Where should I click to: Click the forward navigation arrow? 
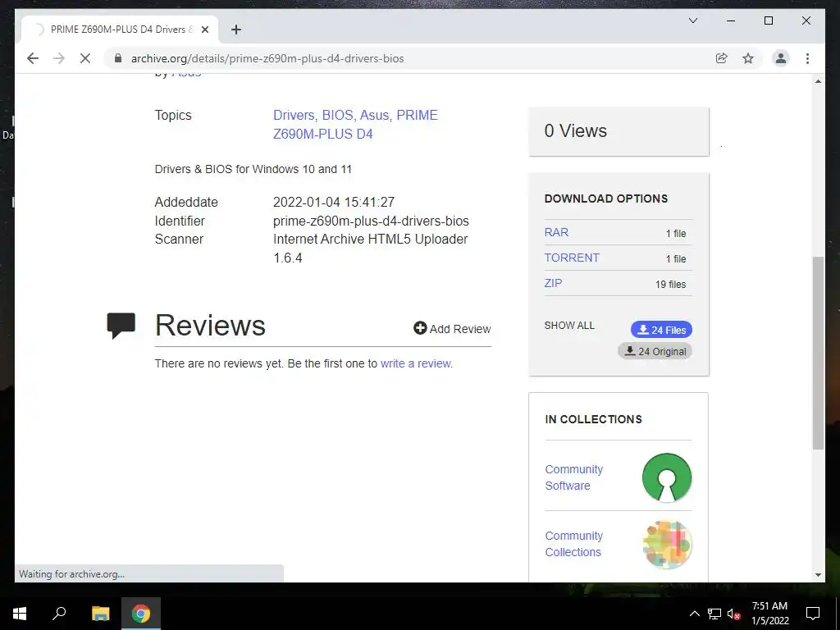(x=59, y=58)
